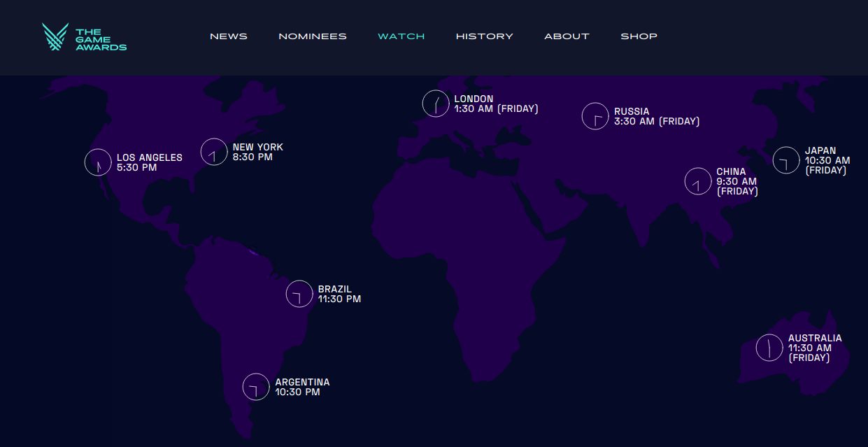Select the London clock icon

click(x=436, y=104)
